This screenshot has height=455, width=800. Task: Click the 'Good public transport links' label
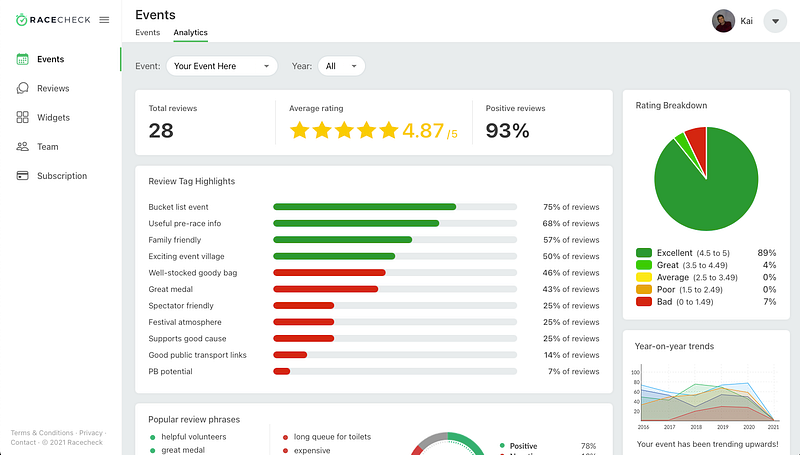[197, 355]
